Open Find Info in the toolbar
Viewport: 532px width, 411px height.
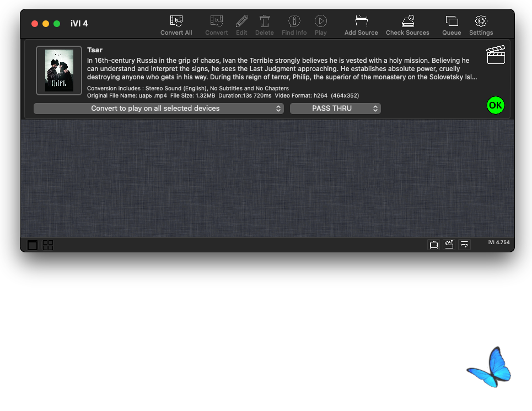294,21
